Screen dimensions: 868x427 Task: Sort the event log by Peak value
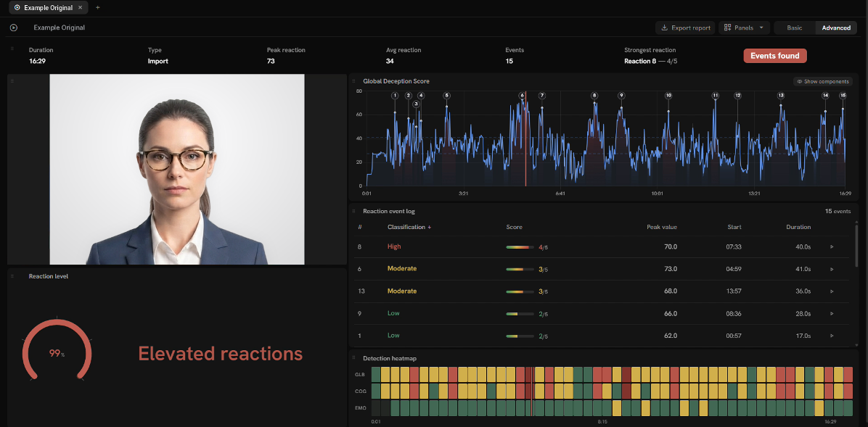[x=661, y=227]
